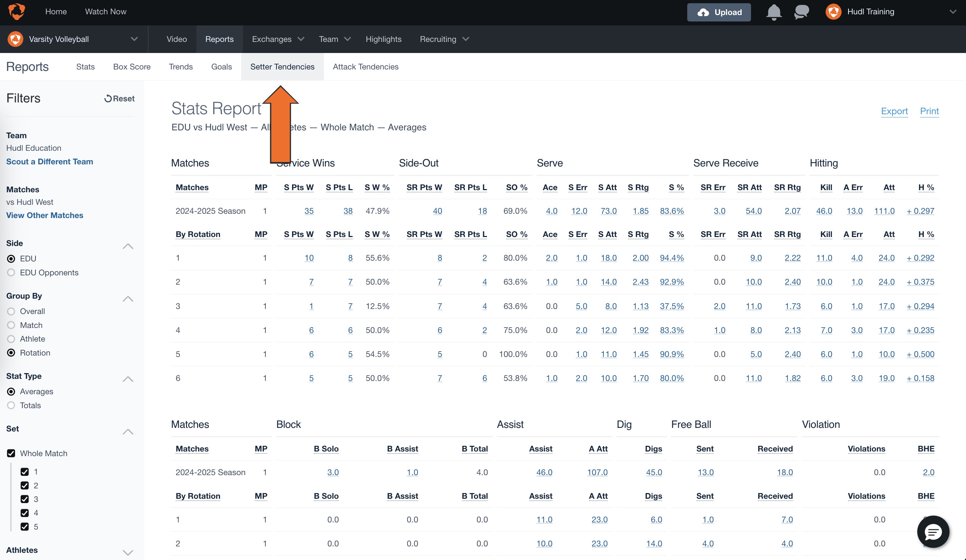Image resolution: width=966 pixels, height=560 pixels.
Task: Toggle the Whole Match checkbox
Action: (x=11, y=453)
